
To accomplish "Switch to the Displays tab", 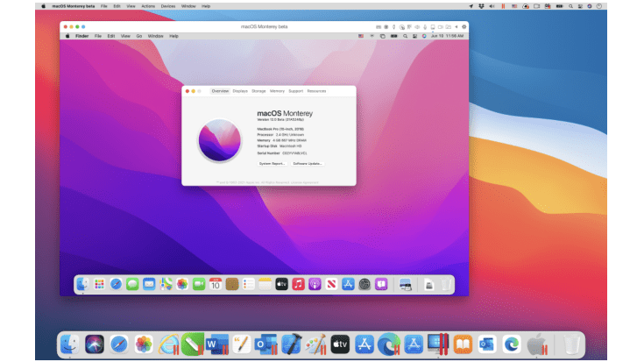I will (240, 91).
